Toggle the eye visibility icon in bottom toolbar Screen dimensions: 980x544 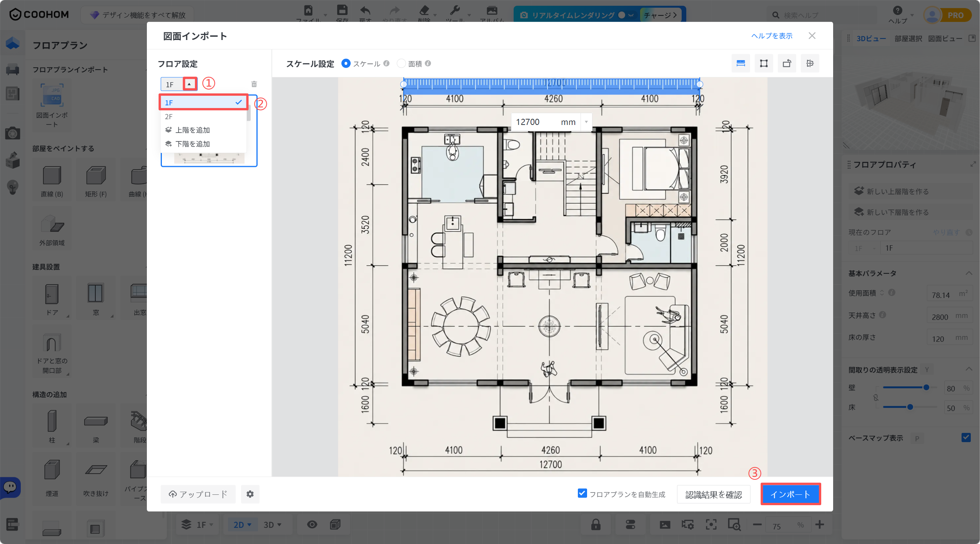pyautogui.click(x=312, y=525)
